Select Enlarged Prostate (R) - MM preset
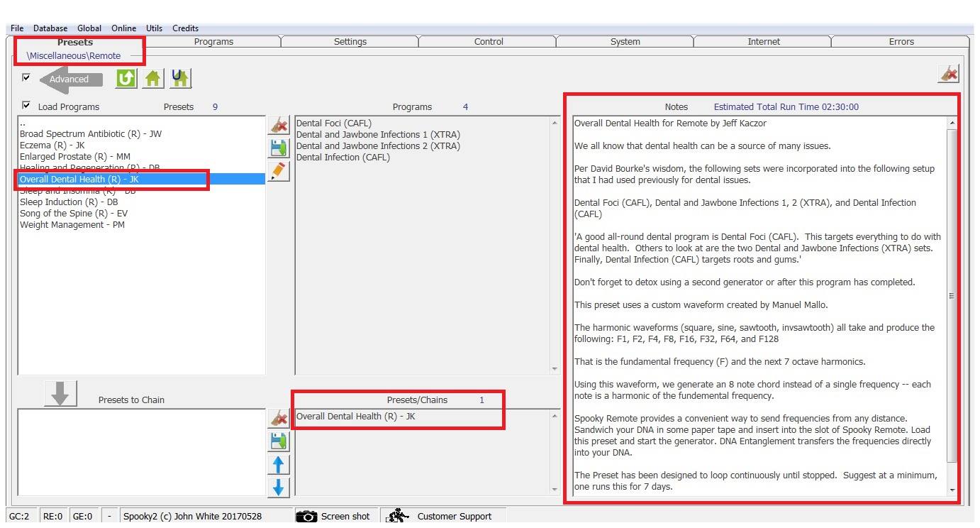Screen dimensions: 980x528 click(x=141, y=156)
